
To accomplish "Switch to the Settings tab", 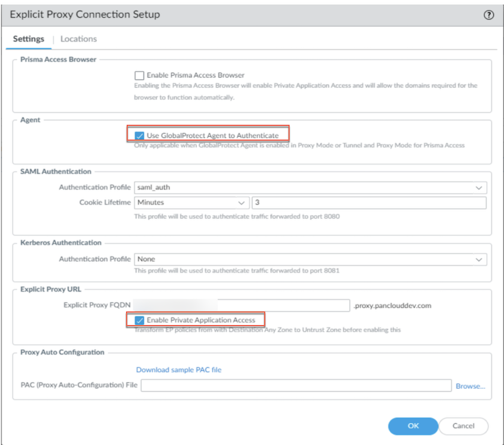I will 28,39.
